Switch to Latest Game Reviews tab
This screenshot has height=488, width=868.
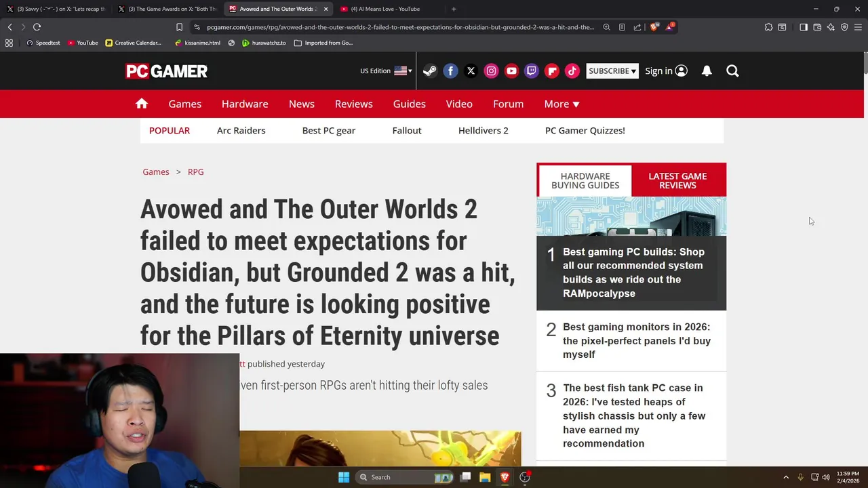click(677, 180)
